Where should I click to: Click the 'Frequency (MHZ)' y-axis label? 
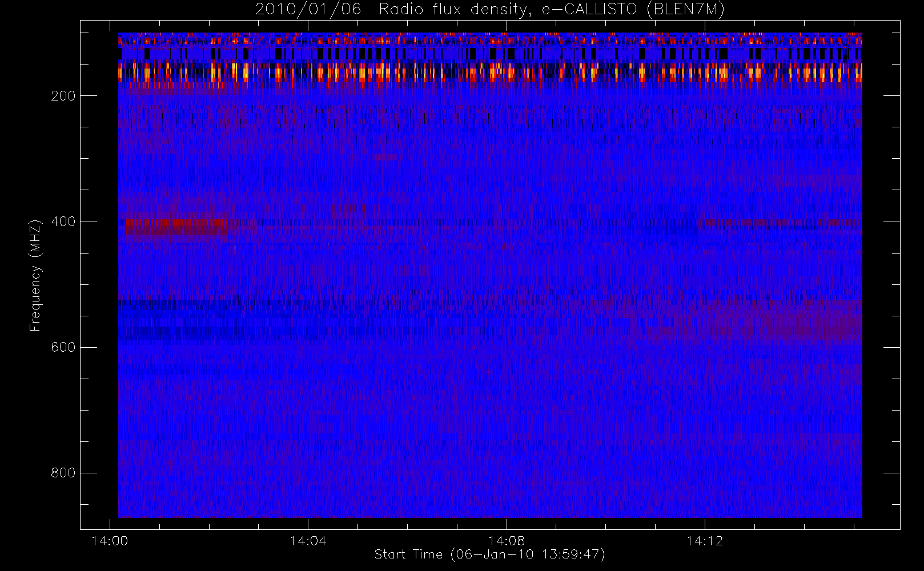click(x=35, y=275)
